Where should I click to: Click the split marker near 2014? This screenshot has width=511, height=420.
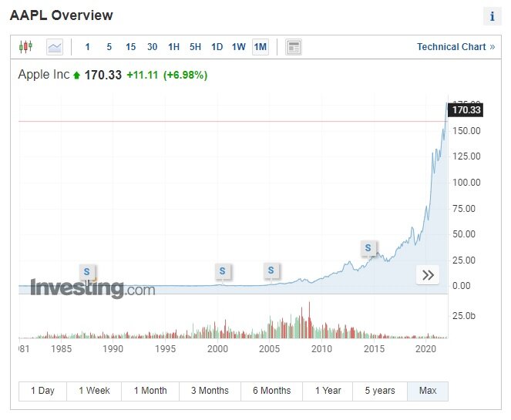[368, 247]
